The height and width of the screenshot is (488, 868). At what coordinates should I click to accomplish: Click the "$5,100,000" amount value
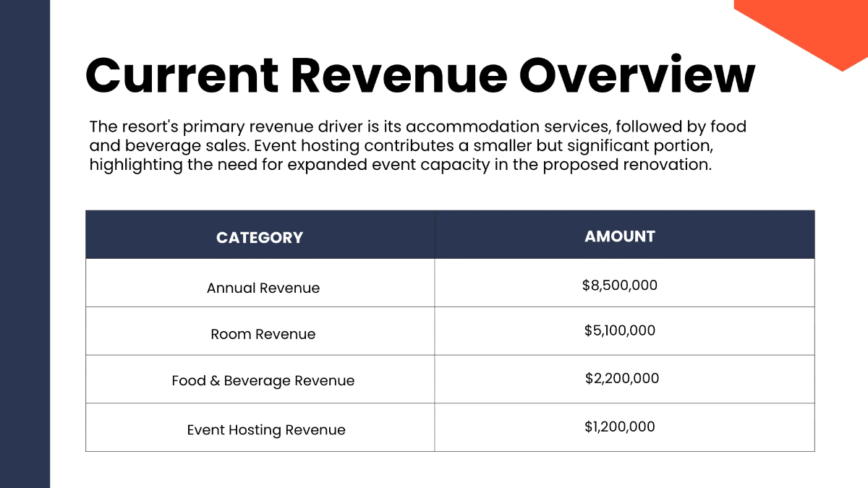[619, 330]
